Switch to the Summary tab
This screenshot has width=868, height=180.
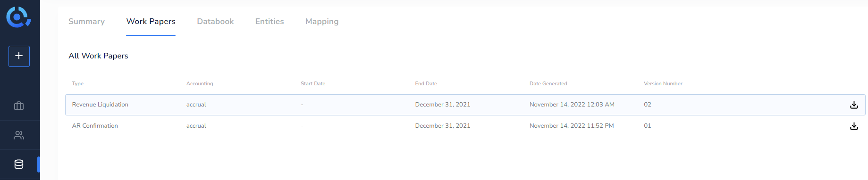[86, 21]
